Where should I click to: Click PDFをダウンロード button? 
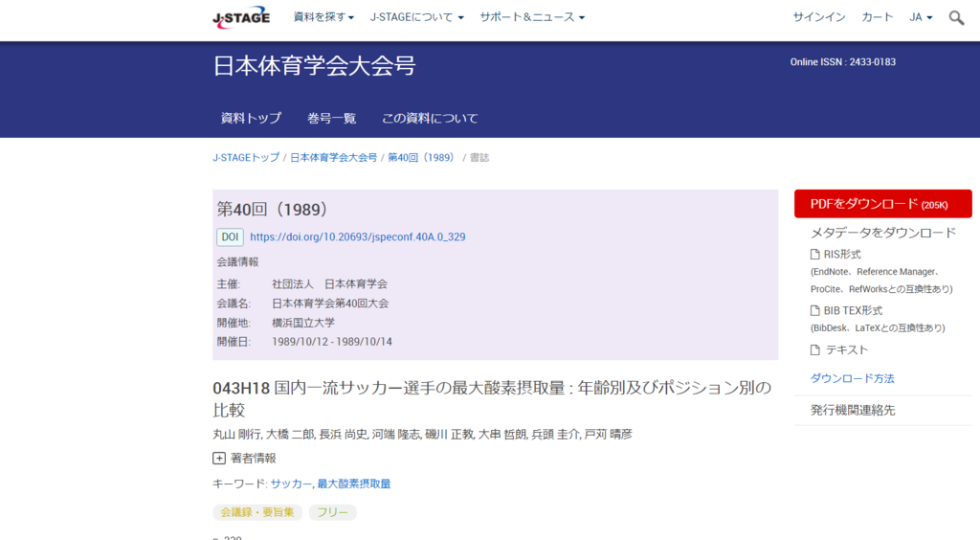[883, 204]
